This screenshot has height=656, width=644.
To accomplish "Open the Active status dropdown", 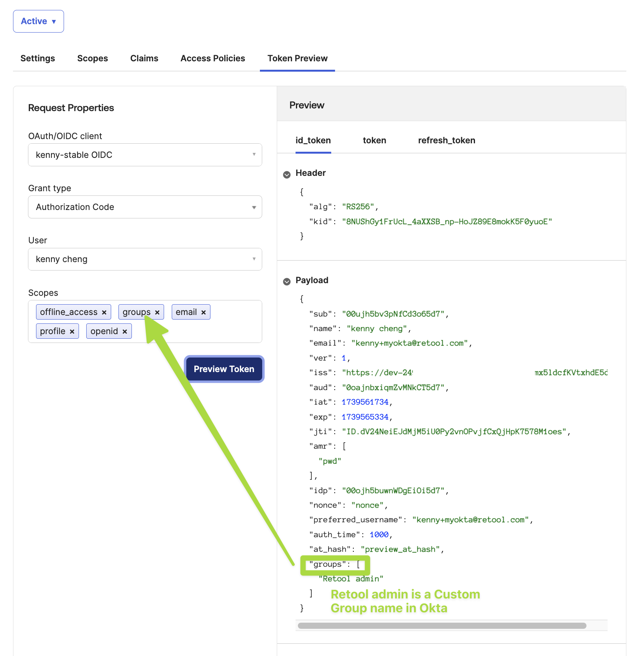I will (38, 21).
